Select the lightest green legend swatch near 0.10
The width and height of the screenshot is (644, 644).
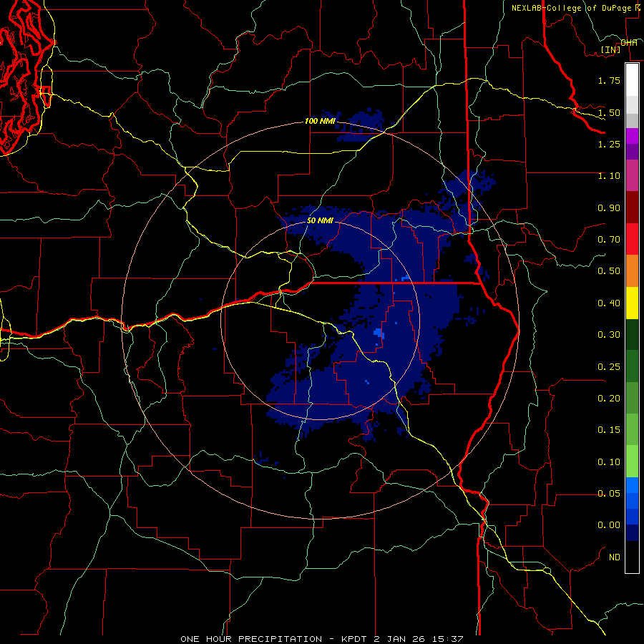632,462
